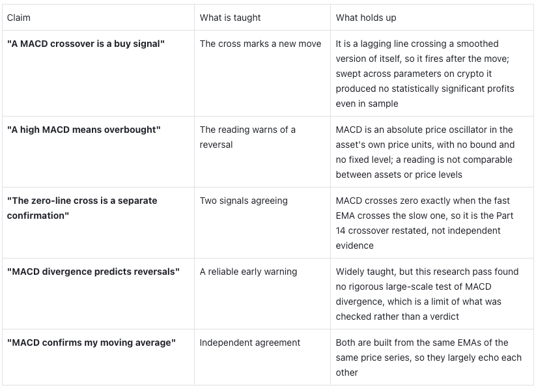
Task: Click "The cross marks a new move" cell
Action: 261,44
